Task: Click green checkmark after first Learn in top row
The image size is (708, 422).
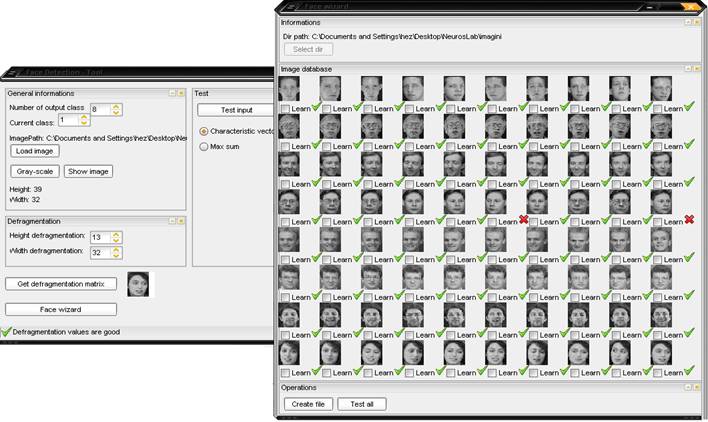Action: 317,107
